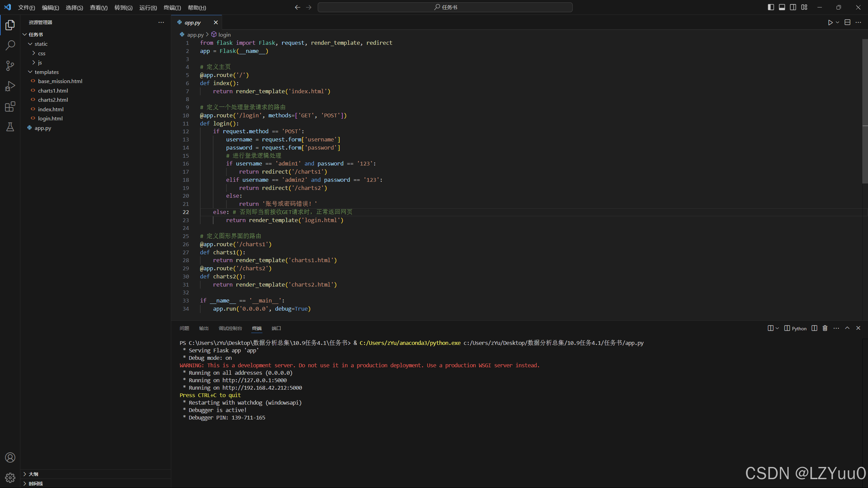Screen dimensions: 868x488
Task: Collapse the static folder
Action: (41, 44)
